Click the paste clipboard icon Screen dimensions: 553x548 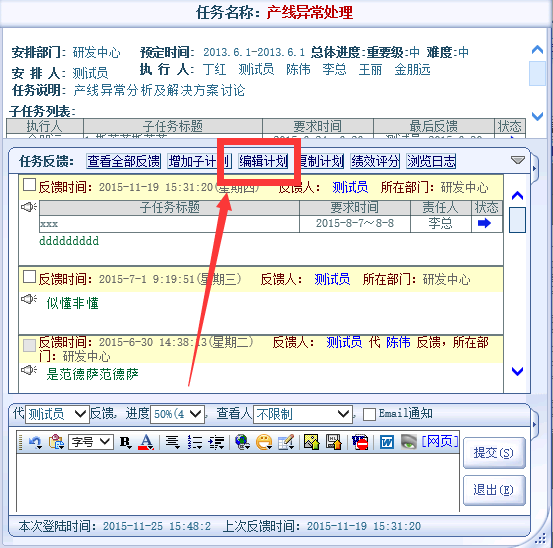click(x=56, y=442)
